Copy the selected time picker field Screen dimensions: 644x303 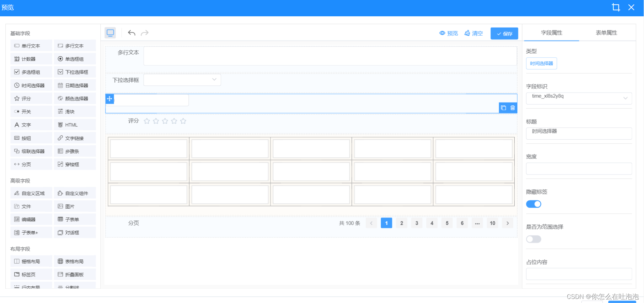503,108
